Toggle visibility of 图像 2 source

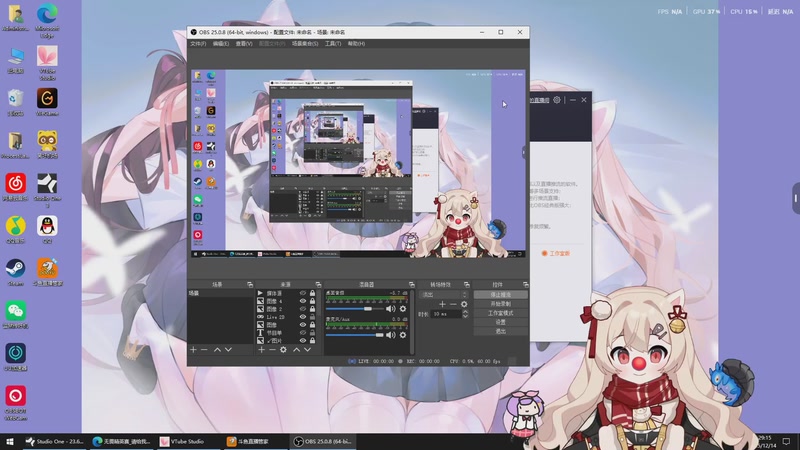tap(303, 309)
